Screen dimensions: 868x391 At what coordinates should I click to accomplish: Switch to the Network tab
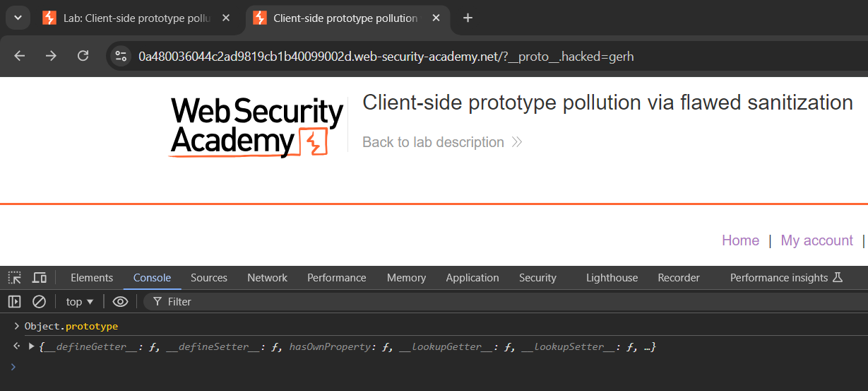click(267, 278)
